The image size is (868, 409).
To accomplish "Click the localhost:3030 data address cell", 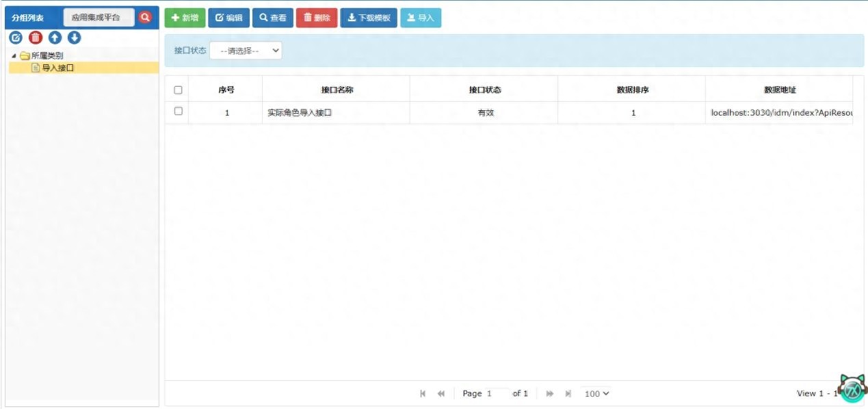I will 780,113.
